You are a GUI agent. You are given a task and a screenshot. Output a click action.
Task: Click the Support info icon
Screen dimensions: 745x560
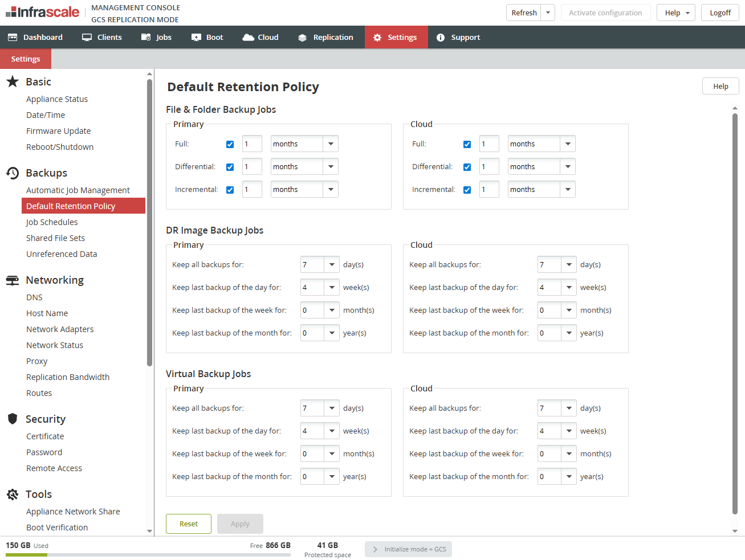tap(441, 38)
